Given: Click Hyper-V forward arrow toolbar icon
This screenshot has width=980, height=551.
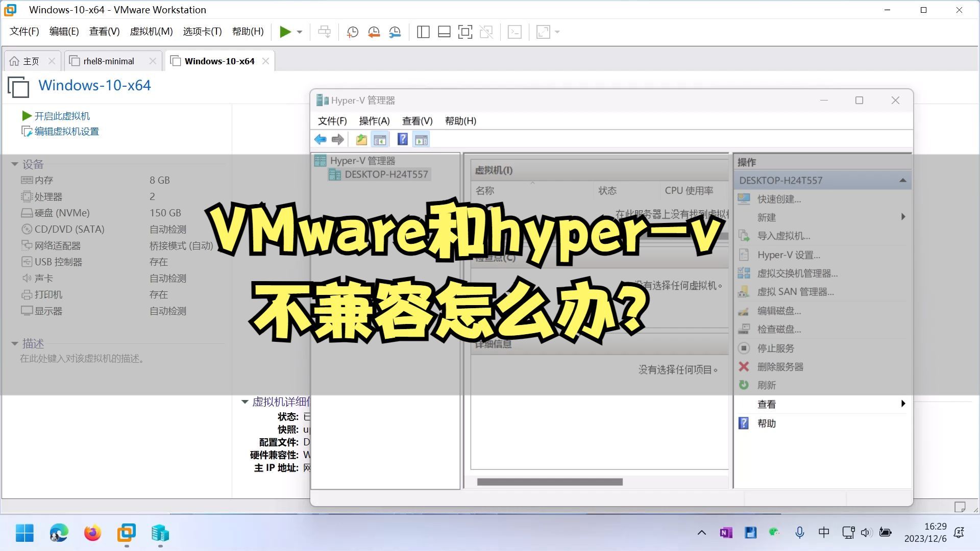Looking at the screenshot, I should click(x=337, y=139).
